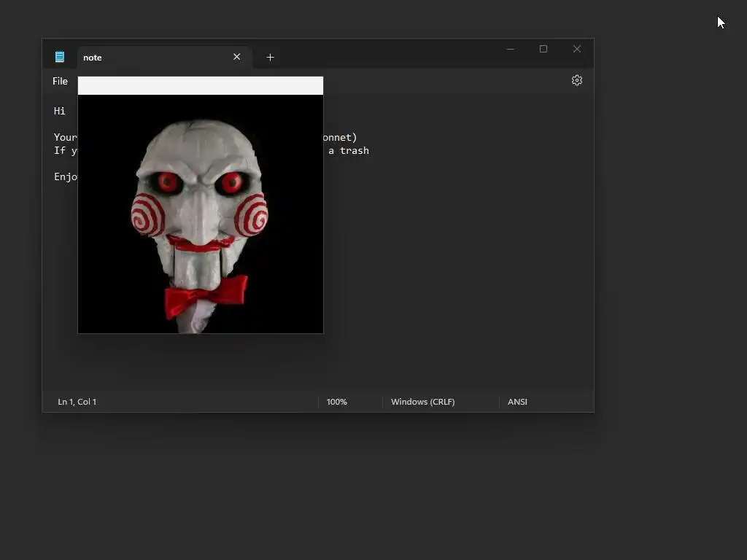Click 'Windows (CRLF)' line ending indicator

click(423, 402)
